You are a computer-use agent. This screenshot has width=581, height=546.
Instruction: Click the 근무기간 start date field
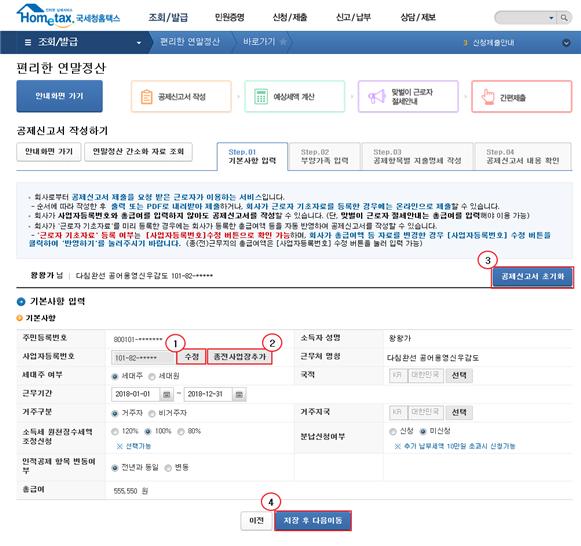click(135, 394)
